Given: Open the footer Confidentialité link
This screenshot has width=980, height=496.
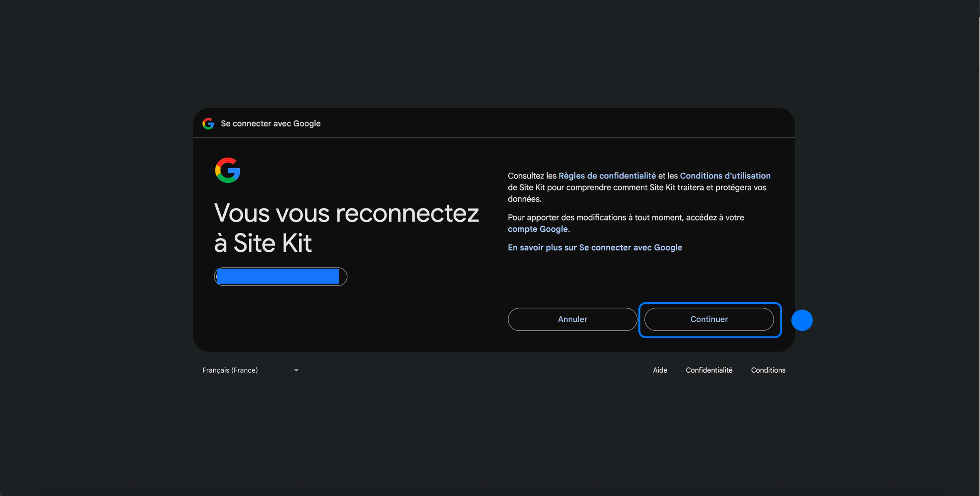Looking at the screenshot, I should 709,370.
